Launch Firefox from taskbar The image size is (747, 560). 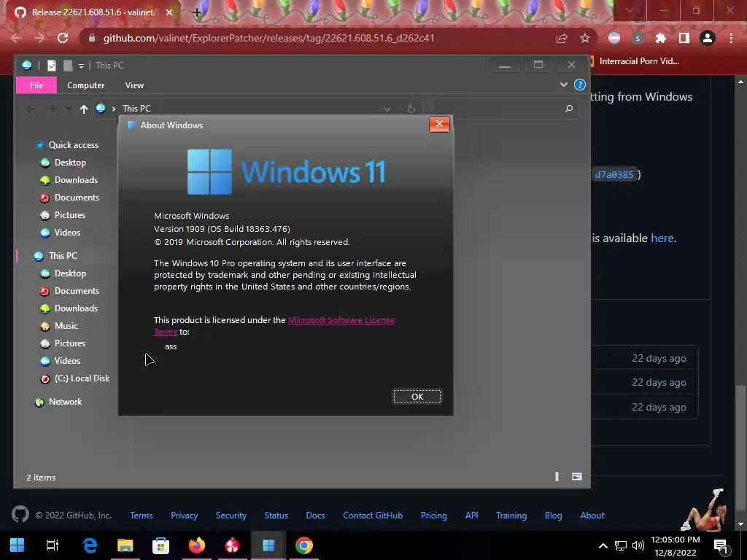tap(197, 545)
